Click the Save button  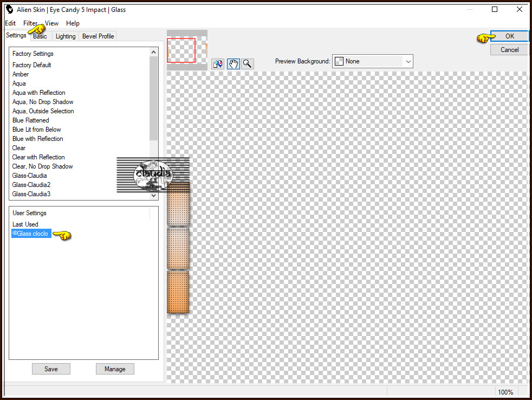51,369
